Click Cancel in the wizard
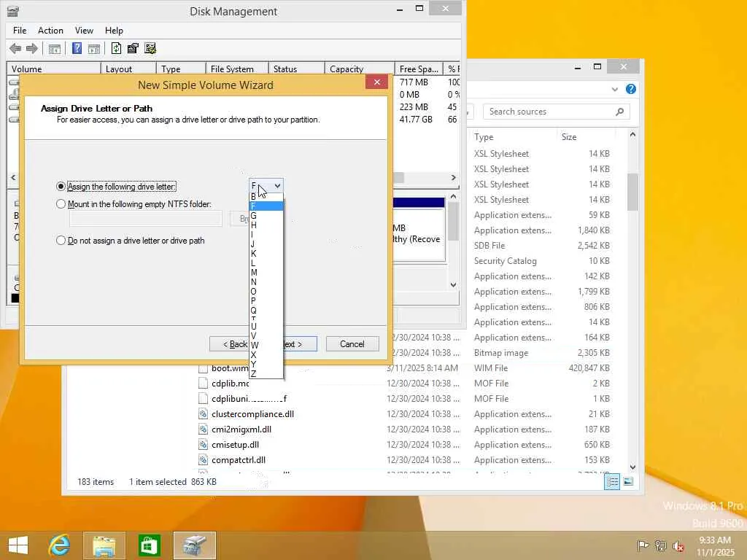 click(x=352, y=344)
